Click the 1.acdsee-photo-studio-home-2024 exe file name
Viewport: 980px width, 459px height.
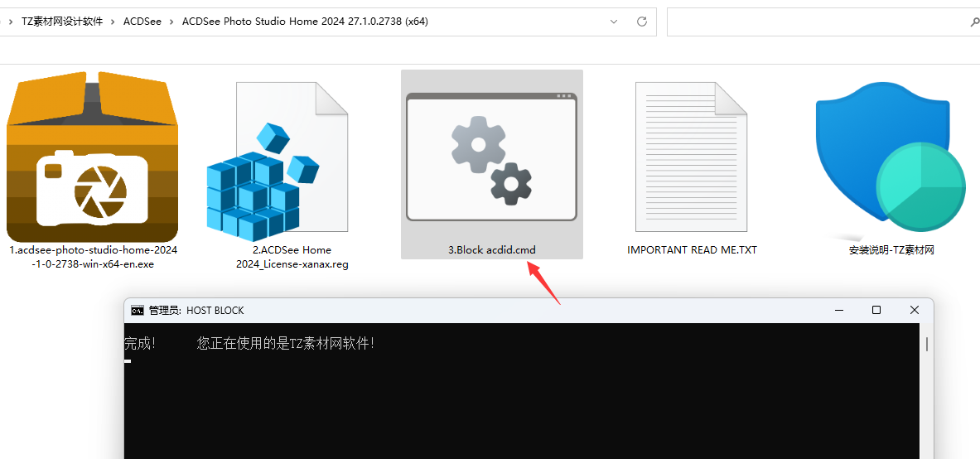point(93,257)
